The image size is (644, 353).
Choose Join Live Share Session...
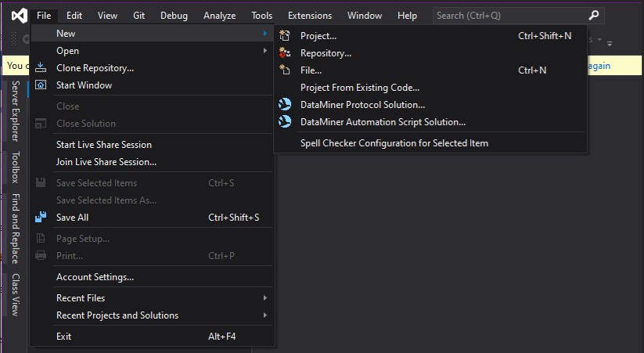(x=152, y=162)
